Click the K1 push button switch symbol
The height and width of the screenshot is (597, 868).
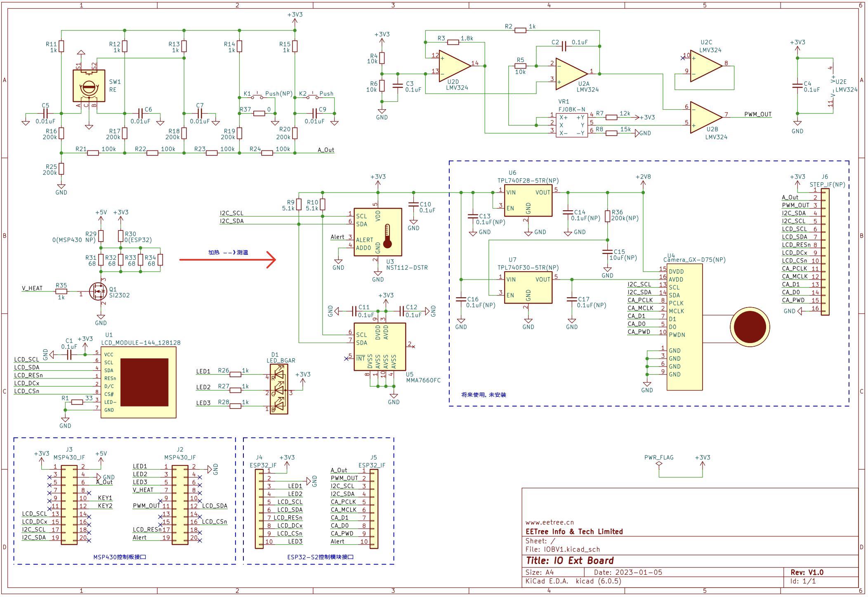257,96
